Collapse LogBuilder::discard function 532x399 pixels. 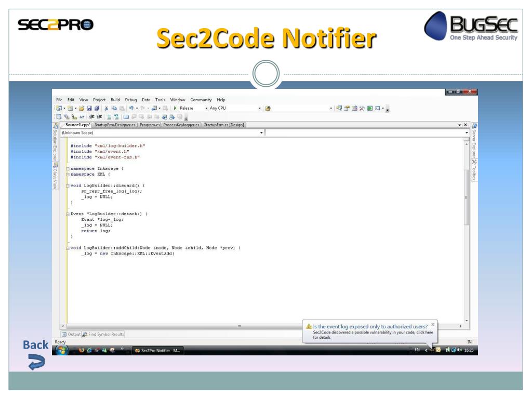pyautogui.click(x=68, y=185)
